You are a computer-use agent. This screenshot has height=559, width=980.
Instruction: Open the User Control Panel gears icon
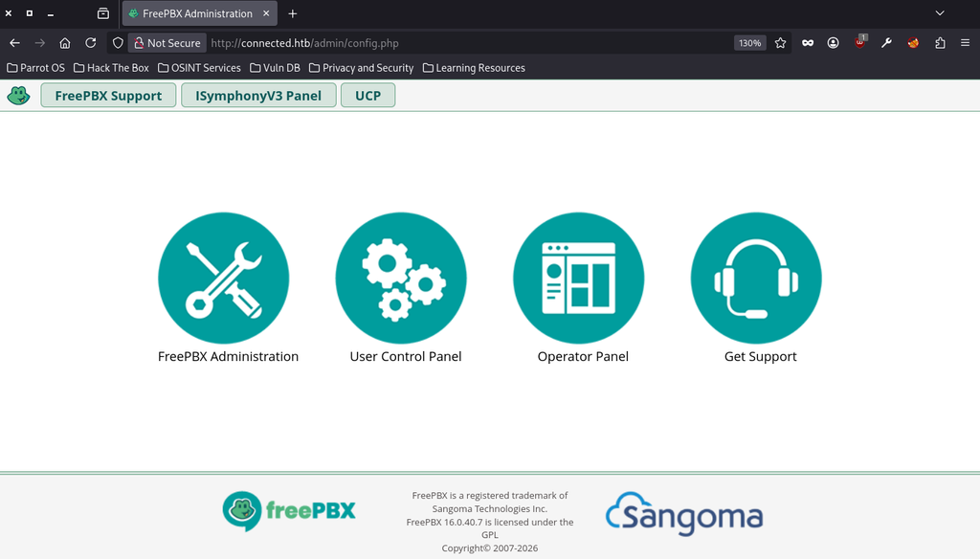tap(401, 278)
